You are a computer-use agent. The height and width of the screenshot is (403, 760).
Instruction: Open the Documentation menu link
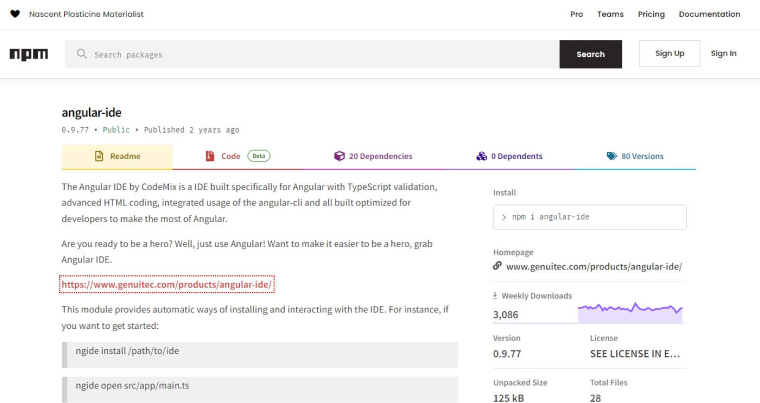[x=709, y=14]
